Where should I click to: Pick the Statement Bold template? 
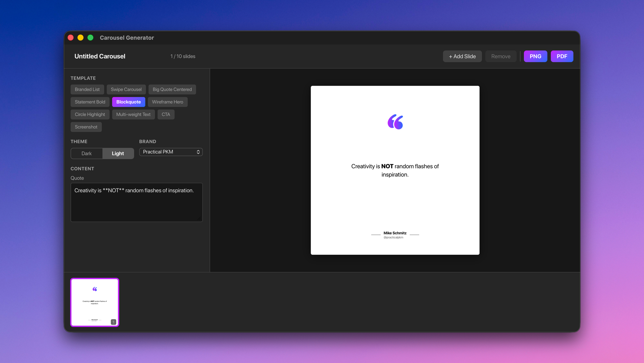tap(90, 102)
